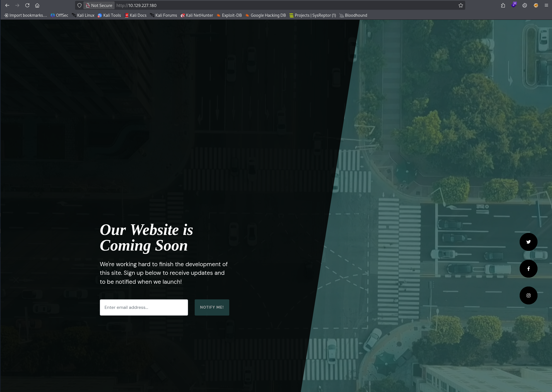The image size is (552, 392).
Task: Click the email address input field
Action: 144,307
